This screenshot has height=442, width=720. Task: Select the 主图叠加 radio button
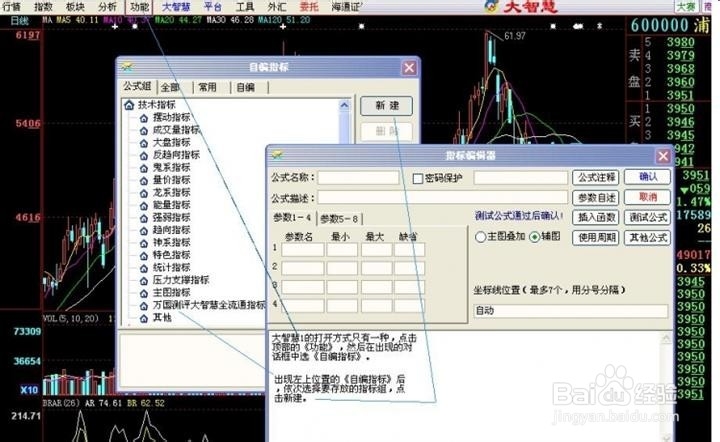coord(480,237)
